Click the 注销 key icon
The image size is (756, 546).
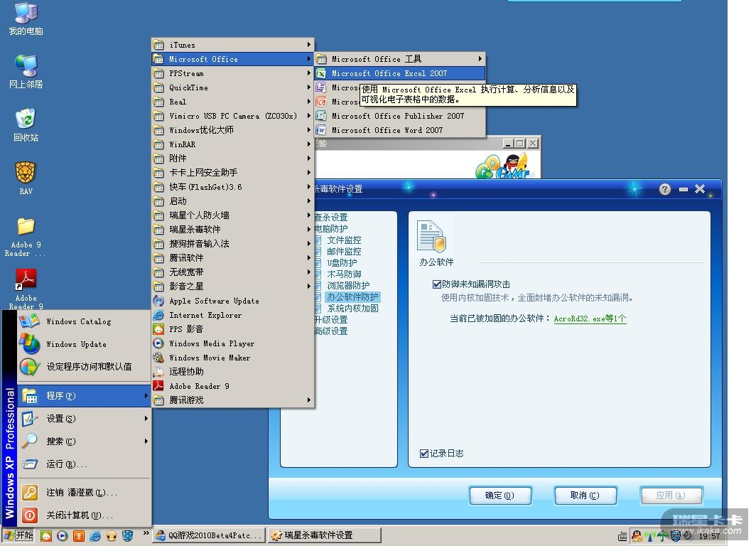[x=29, y=493]
